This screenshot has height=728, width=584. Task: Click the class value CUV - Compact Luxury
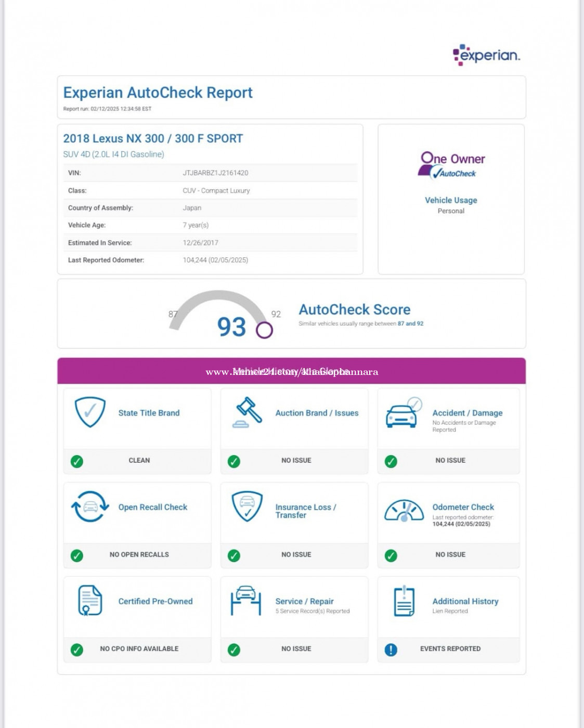pyautogui.click(x=216, y=190)
